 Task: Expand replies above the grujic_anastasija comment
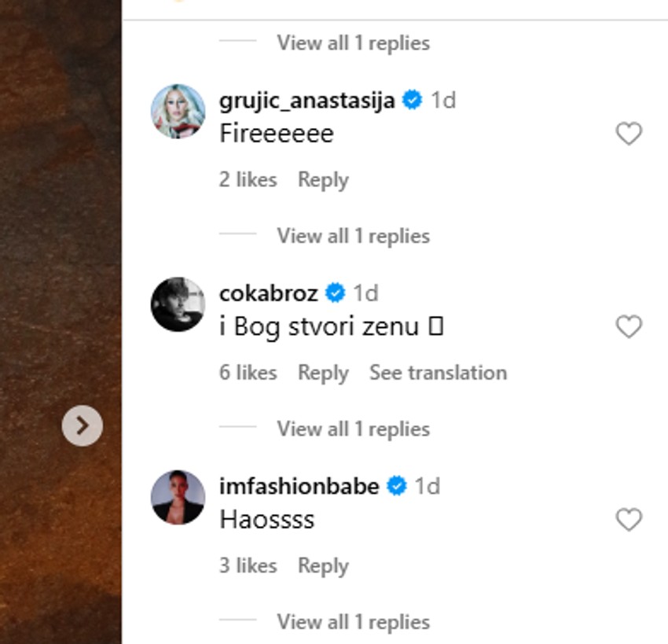click(353, 42)
